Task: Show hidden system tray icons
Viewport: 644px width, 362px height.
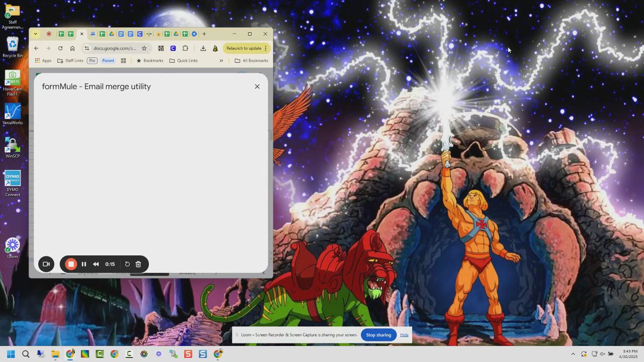Action: (x=573, y=354)
